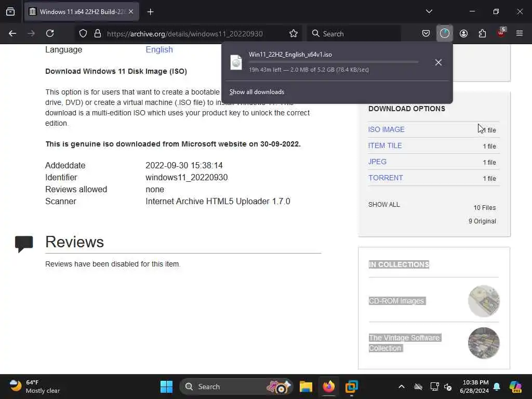Click the CD-ROM Images thumbnail
The image size is (532, 399).
(x=484, y=301)
